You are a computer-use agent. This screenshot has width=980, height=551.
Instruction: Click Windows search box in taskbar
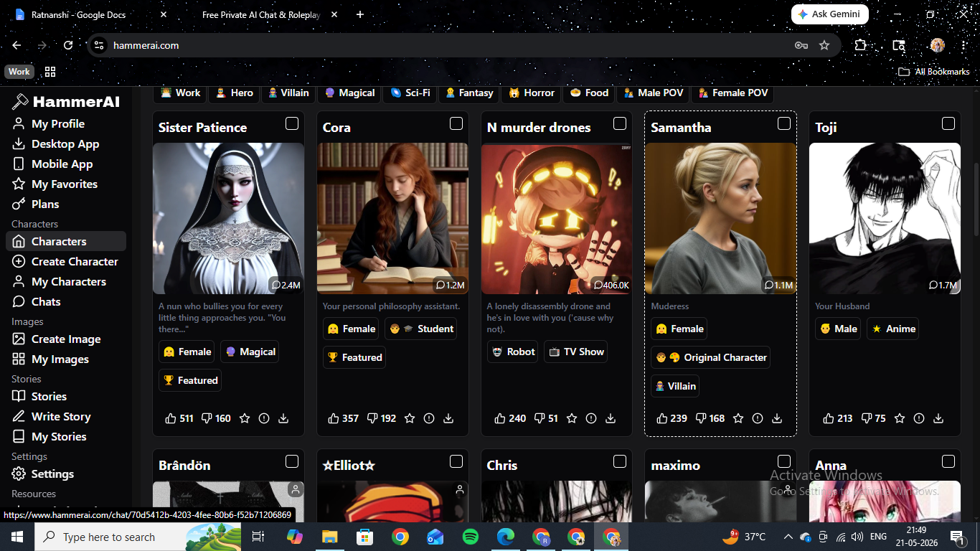[138, 537]
